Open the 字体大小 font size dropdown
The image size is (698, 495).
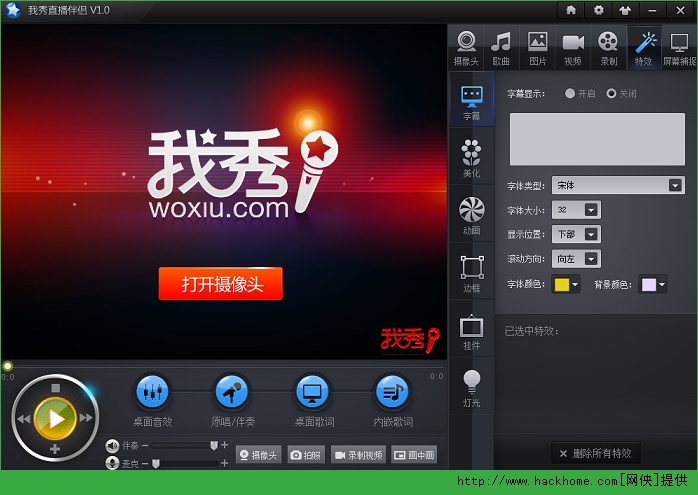tap(591, 210)
